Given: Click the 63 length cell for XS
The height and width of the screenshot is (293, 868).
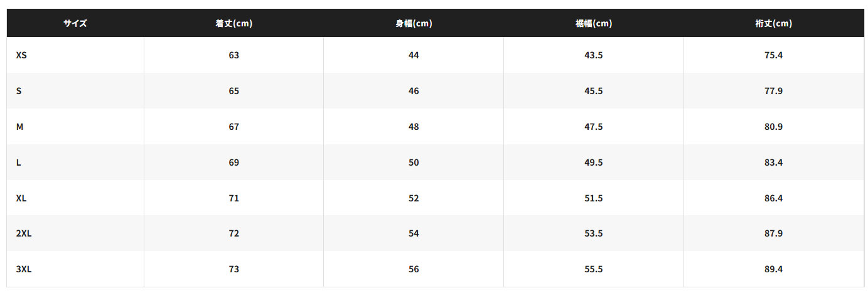Looking at the screenshot, I should 233,55.
